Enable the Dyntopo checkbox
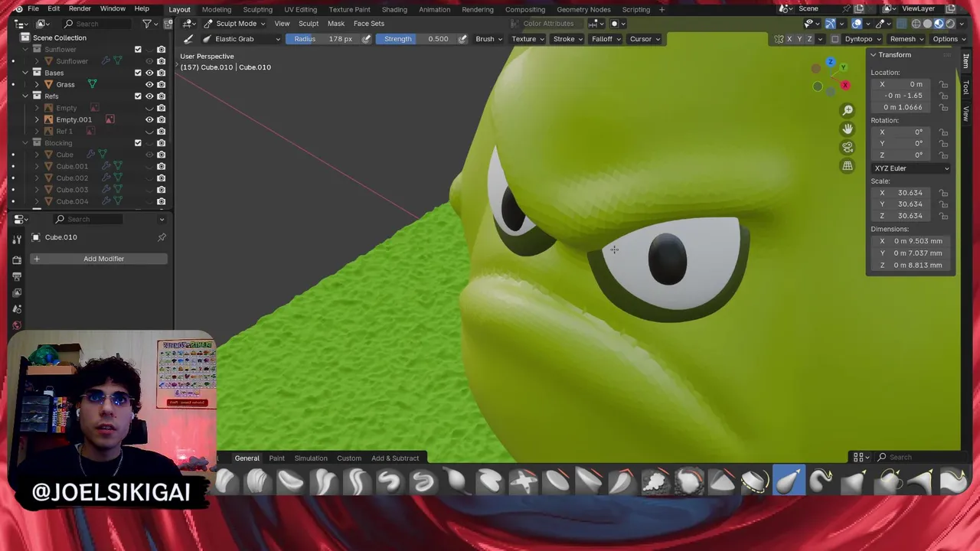 click(835, 39)
